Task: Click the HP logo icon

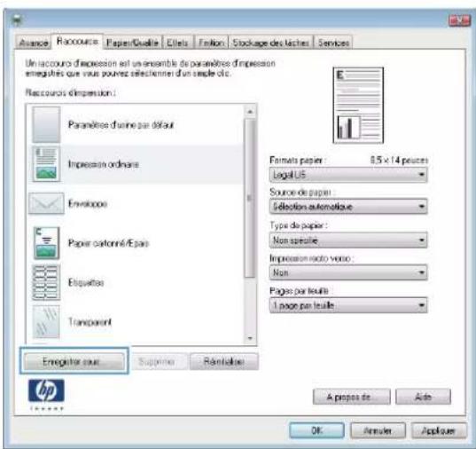Action: (x=46, y=390)
